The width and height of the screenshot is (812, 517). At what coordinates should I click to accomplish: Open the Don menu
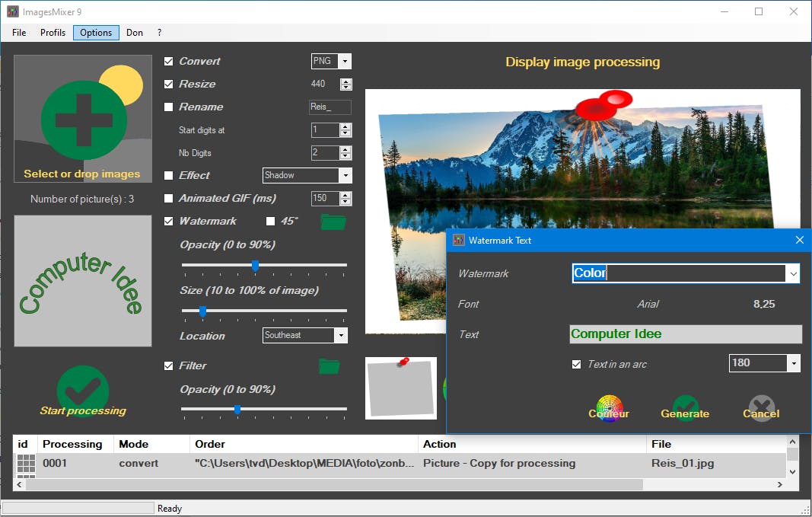pos(135,33)
